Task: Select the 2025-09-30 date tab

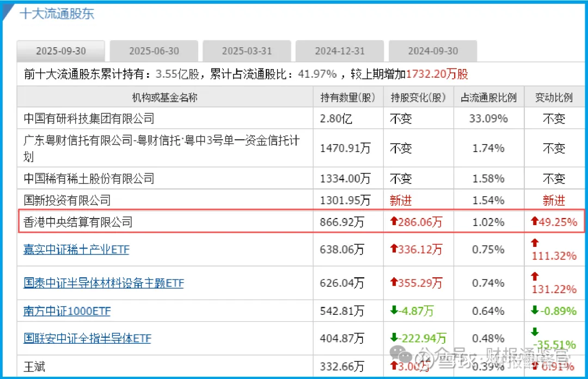Action: click(x=61, y=51)
